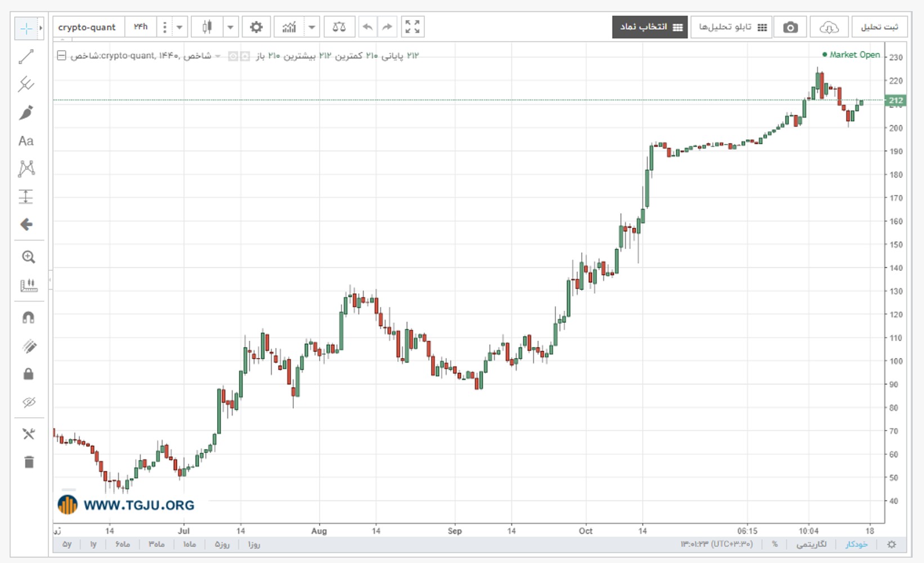Select the measurement and forecasting tool
Viewport: 924px width, 563px height.
[26, 196]
